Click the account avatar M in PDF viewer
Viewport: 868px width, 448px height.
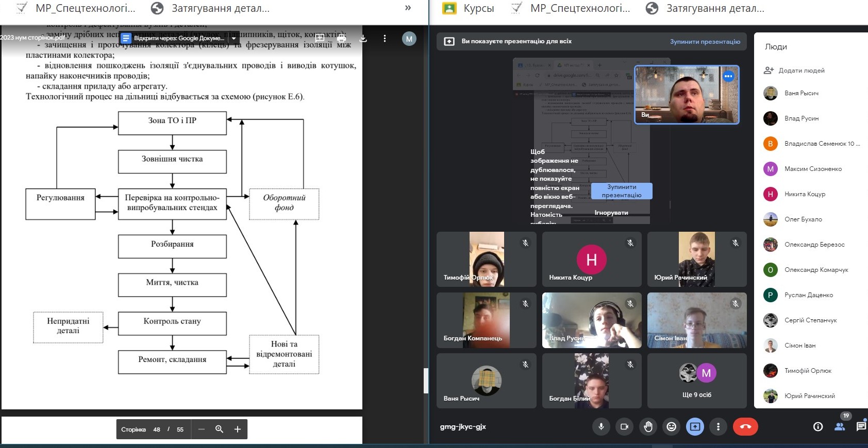point(409,39)
